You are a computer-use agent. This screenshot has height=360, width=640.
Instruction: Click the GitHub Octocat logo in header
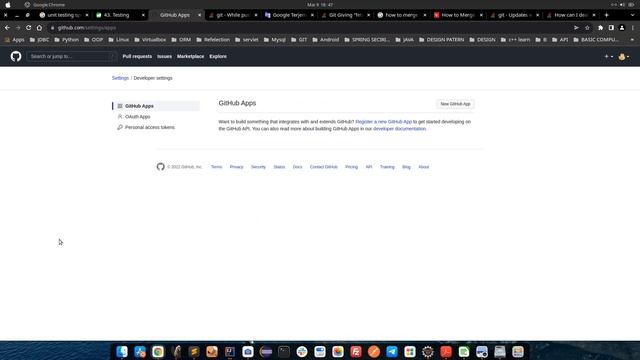pos(16,56)
